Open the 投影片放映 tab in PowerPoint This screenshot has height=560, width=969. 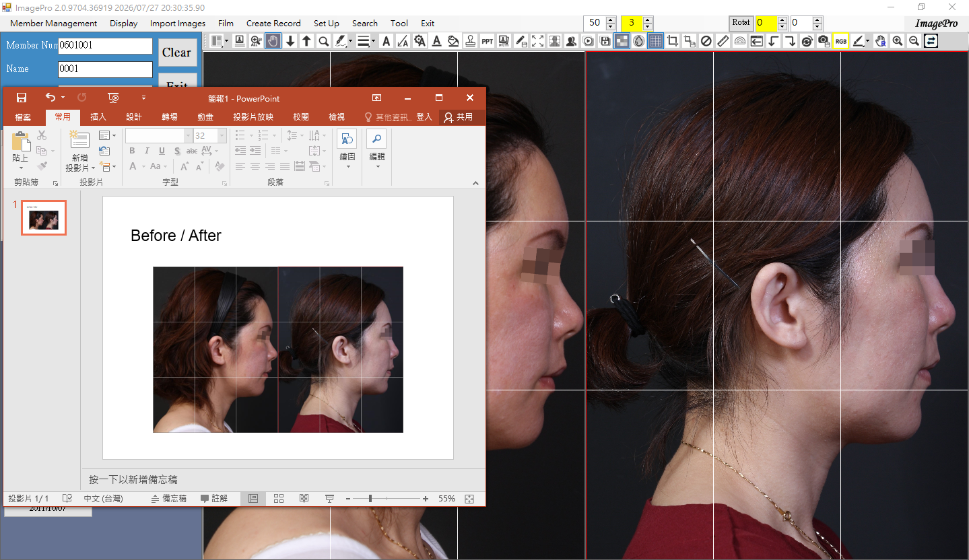coord(253,117)
